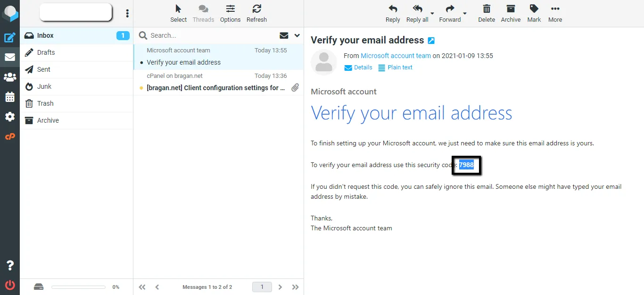Image resolution: width=644 pixels, height=295 pixels.
Task: Expand Forward options dropdown arrow
Action: click(x=465, y=13)
